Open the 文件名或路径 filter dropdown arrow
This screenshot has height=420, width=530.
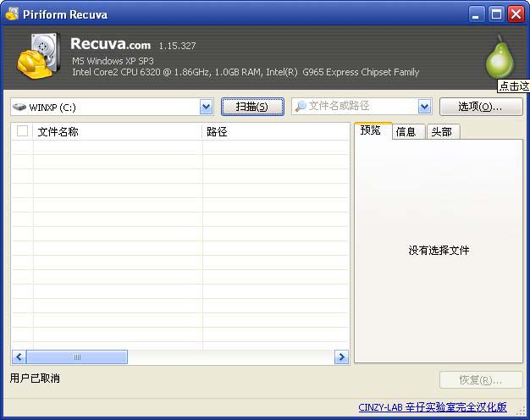pyautogui.click(x=424, y=107)
